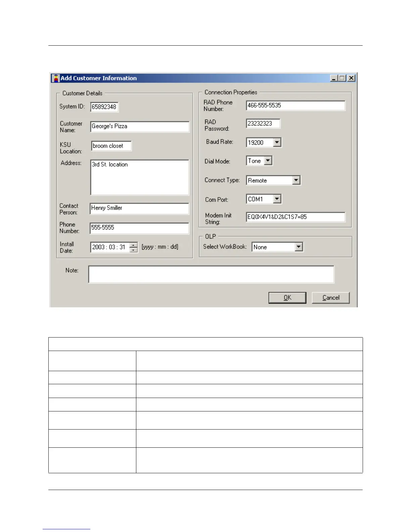Increase Install Date with up arrow

tap(134, 245)
